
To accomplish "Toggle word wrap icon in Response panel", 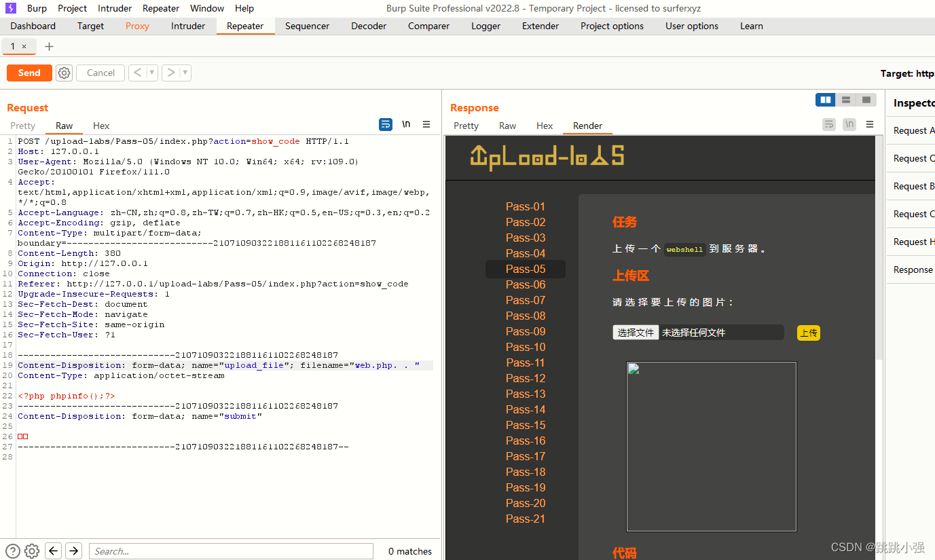I will point(829,124).
